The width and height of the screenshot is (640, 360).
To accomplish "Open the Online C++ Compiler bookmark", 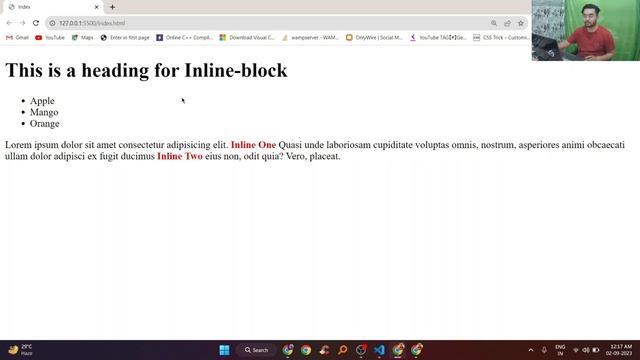I will point(184,38).
